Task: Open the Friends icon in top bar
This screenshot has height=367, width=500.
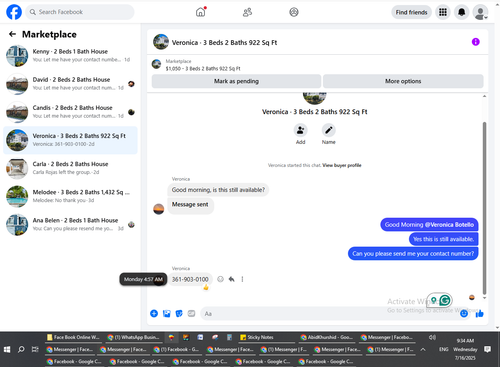Action: tap(247, 12)
